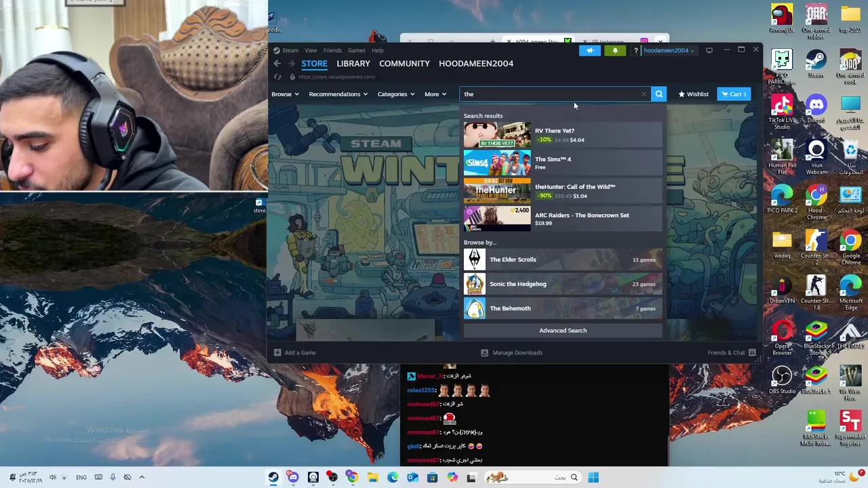Viewport: 868px width, 488px height.
Task: Switch to the COMMUNITY tab
Action: click(x=404, y=63)
